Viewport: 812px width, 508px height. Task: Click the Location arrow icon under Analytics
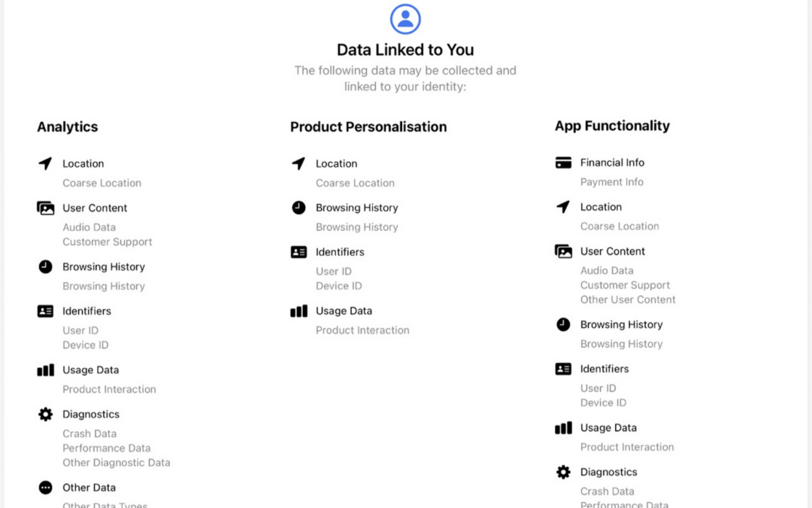tap(46, 163)
